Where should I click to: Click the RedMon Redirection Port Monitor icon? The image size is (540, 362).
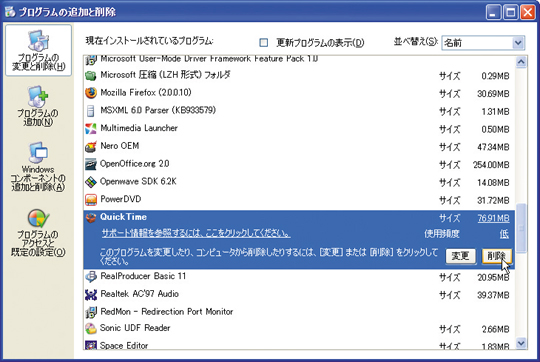point(91,312)
